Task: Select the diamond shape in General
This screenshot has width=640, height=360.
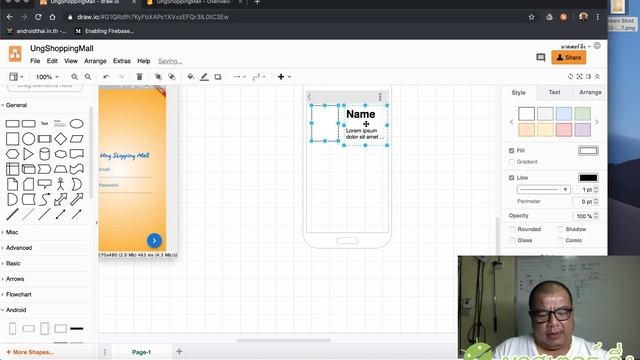Action: pos(60,139)
